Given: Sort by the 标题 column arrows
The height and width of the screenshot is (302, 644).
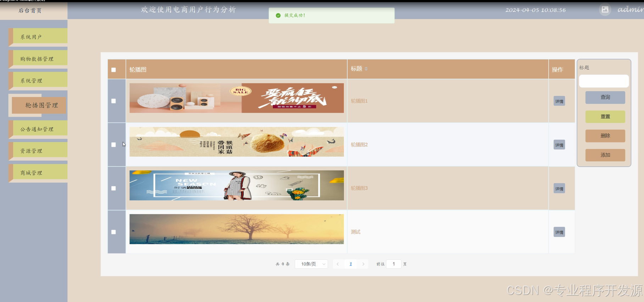Looking at the screenshot, I should 366,69.
